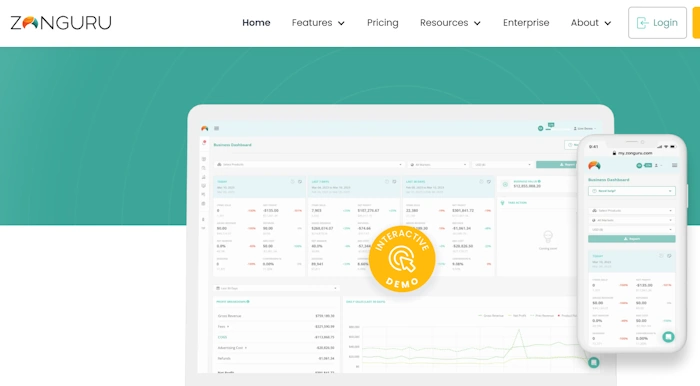
Task: Click the Report button on phone screen
Action: [x=631, y=239]
